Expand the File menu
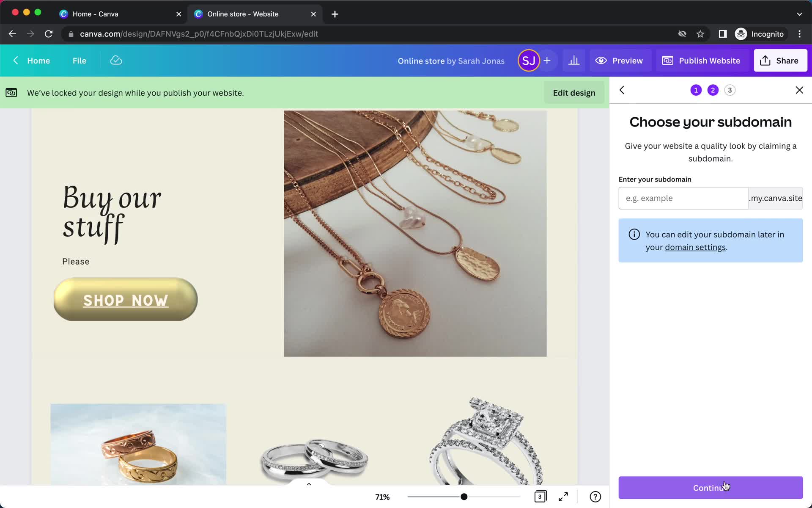 (x=79, y=60)
